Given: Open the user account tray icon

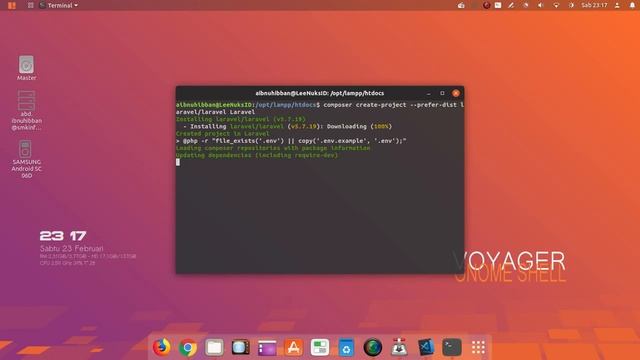Looking at the screenshot, I should pyautogui.click(x=617, y=5).
